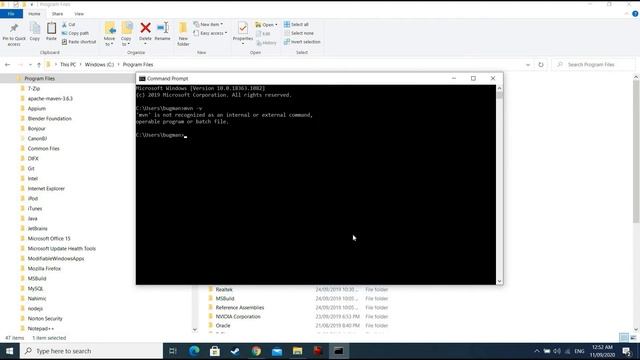Click the ENG language indicator
The width and height of the screenshot is (640, 360).
coord(579,351)
